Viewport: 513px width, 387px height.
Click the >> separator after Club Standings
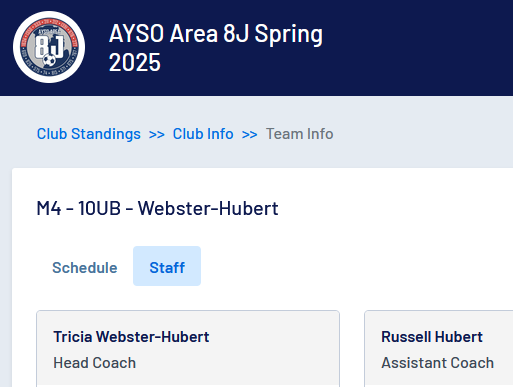(x=157, y=135)
